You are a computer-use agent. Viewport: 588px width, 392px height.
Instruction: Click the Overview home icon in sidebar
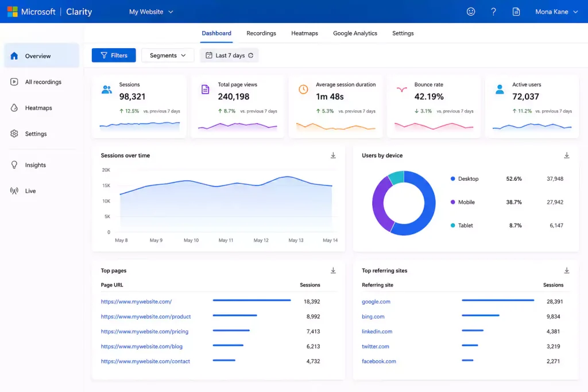(14, 56)
